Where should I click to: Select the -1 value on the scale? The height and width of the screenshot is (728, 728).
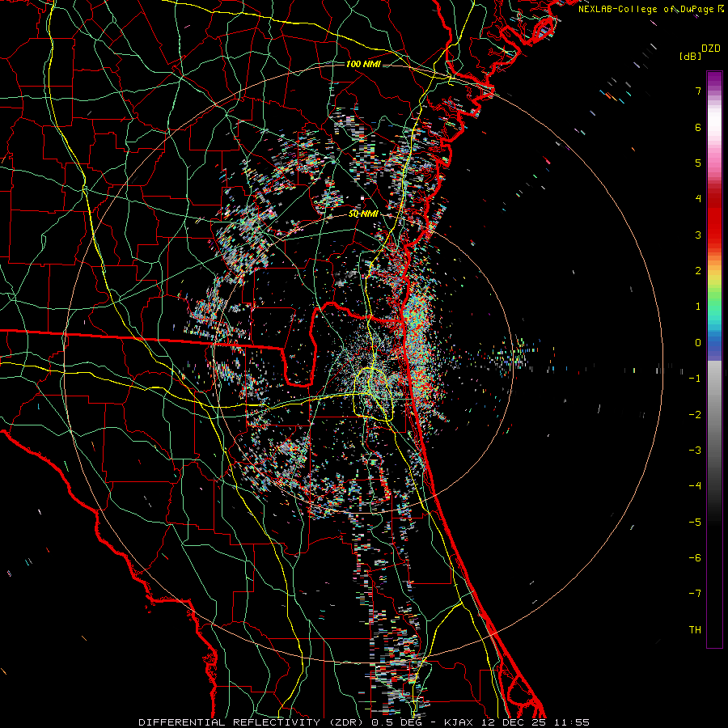(695, 379)
